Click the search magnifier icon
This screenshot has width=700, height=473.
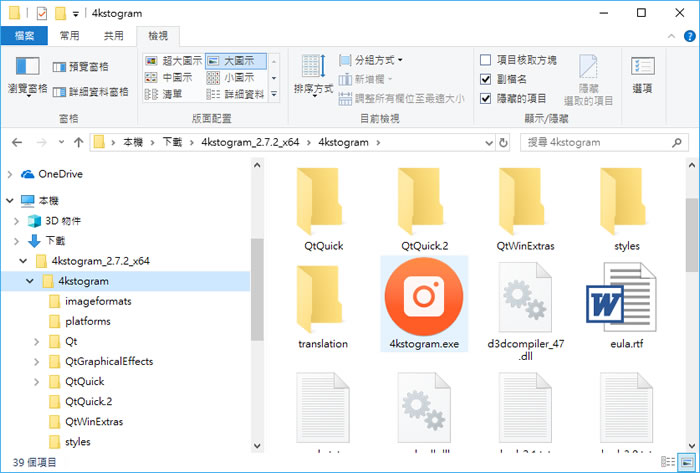(x=677, y=143)
